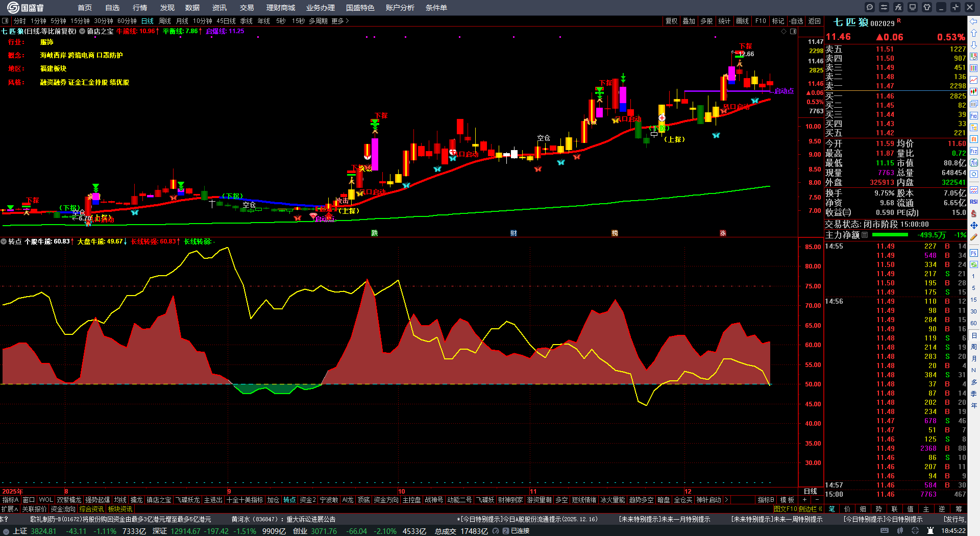
Task: Click the 七匹狼 002029 stock title
Action: pos(864,22)
